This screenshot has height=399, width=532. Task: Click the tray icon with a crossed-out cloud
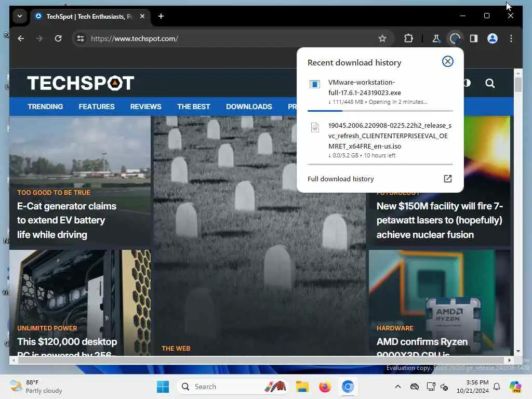click(x=414, y=387)
